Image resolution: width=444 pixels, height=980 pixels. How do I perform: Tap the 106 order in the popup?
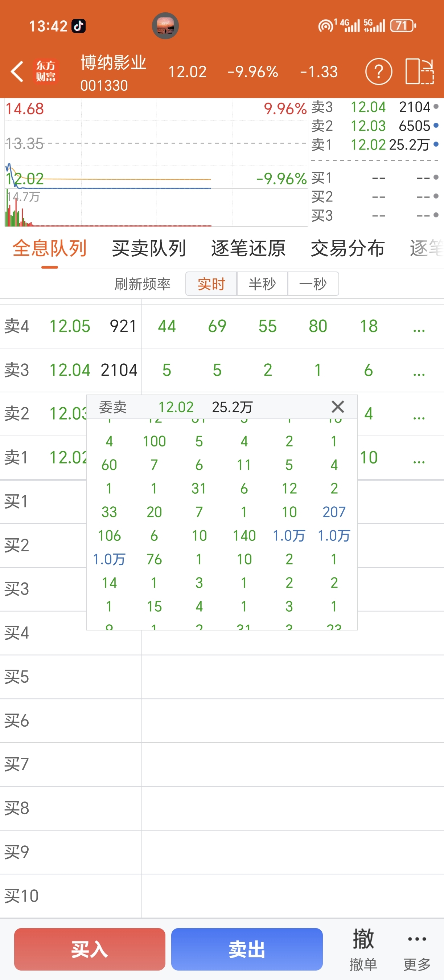coord(109,536)
